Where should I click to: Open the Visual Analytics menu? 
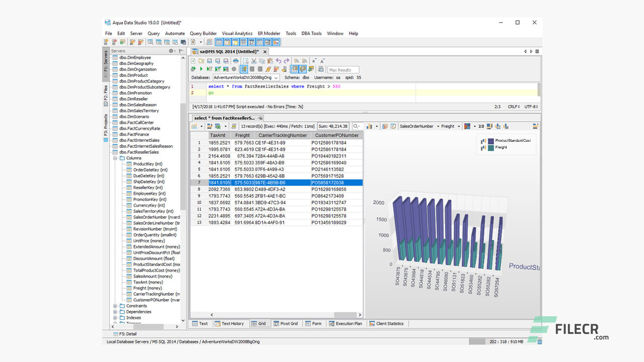[x=237, y=33]
